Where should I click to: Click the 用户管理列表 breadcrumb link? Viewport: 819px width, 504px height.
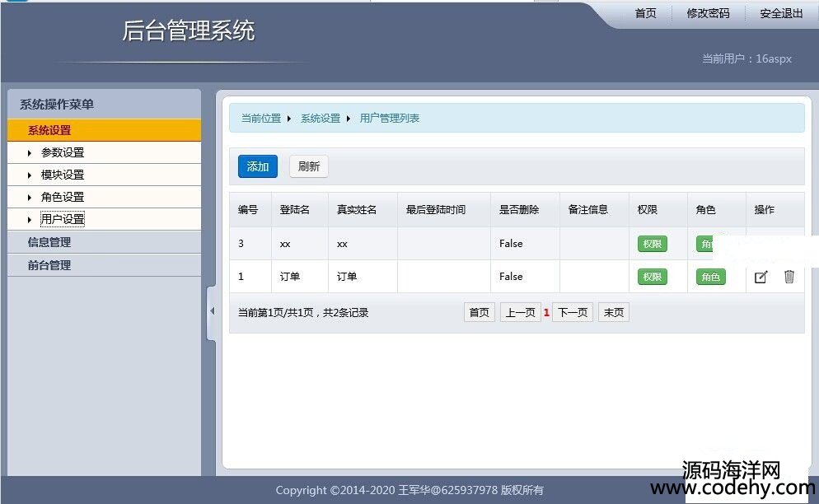pyautogui.click(x=389, y=119)
